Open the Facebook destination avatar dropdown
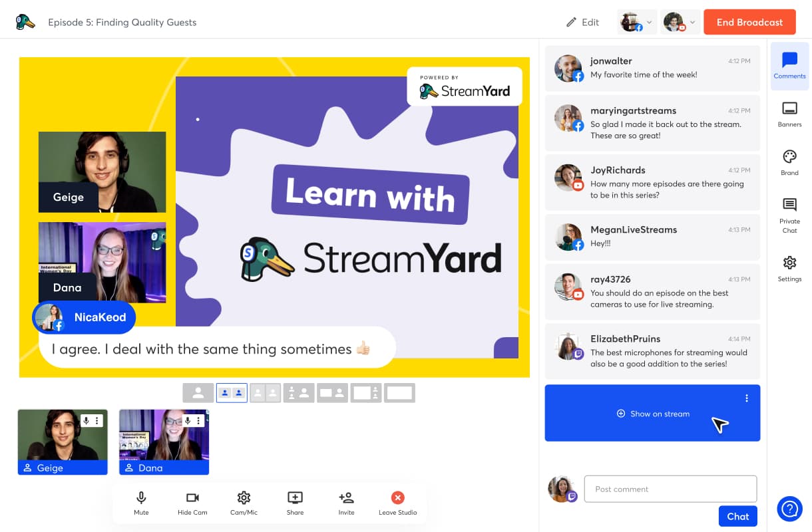 (x=637, y=22)
